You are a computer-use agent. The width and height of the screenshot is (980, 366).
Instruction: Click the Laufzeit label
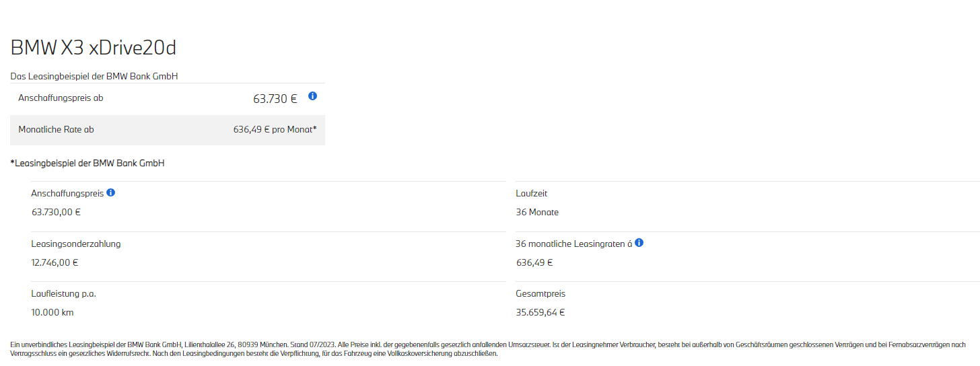pyautogui.click(x=532, y=194)
